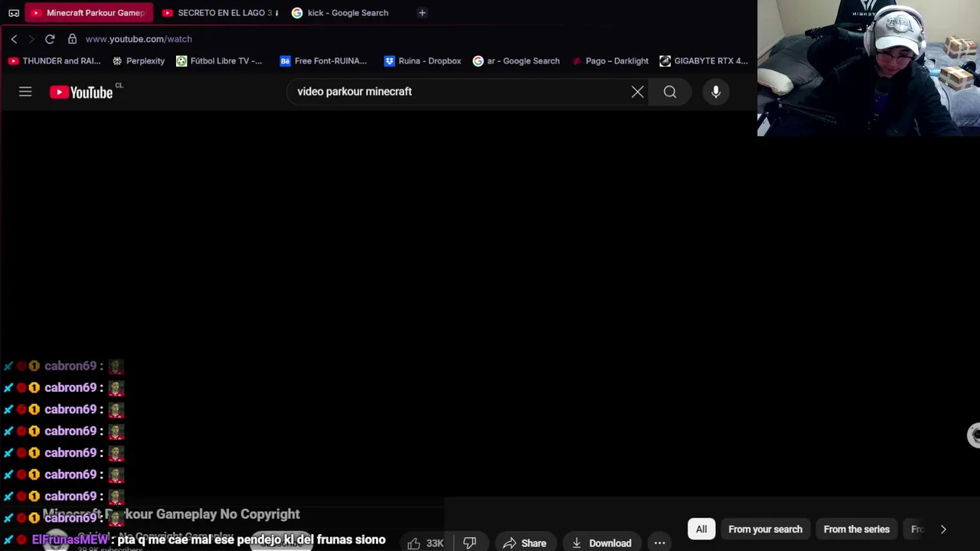Share the video

[524, 543]
